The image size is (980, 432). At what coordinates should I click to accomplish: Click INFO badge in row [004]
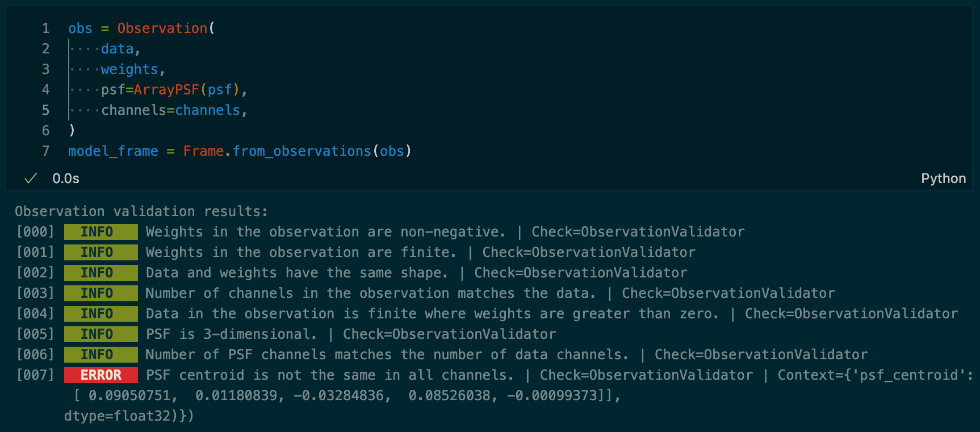(101, 314)
